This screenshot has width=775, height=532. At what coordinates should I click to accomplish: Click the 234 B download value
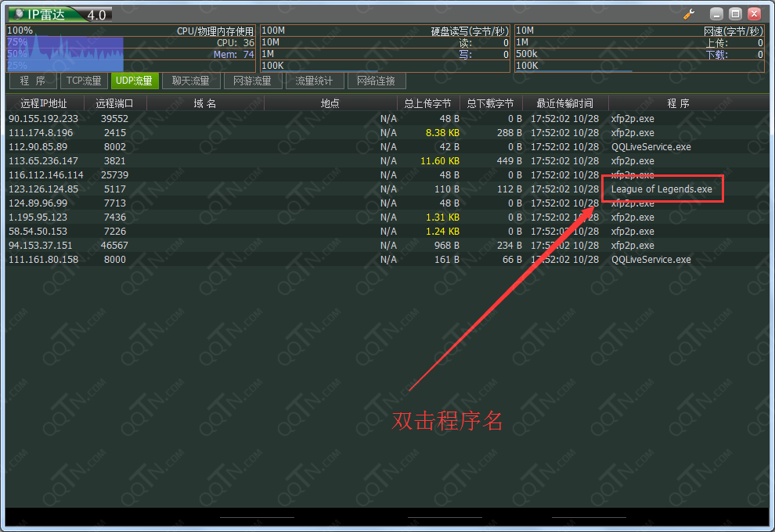(509, 246)
